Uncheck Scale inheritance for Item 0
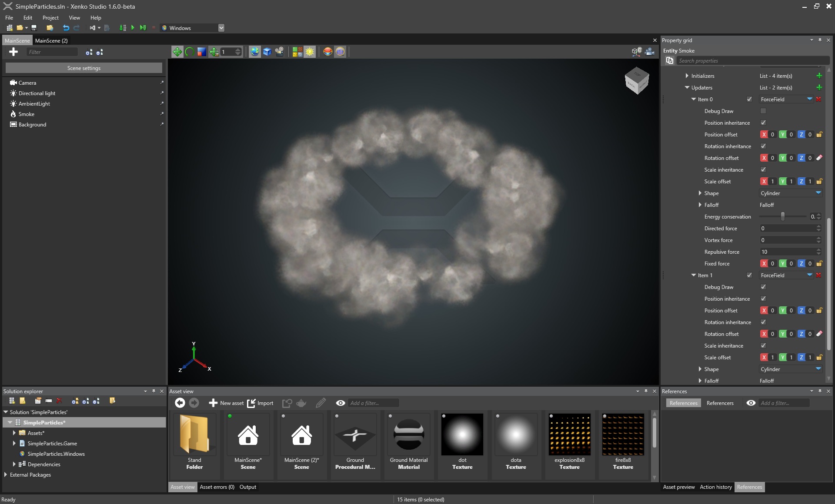This screenshot has height=504, width=835. click(x=763, y=170)
